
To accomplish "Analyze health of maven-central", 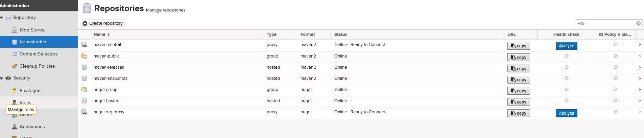I will coord(566,46).
